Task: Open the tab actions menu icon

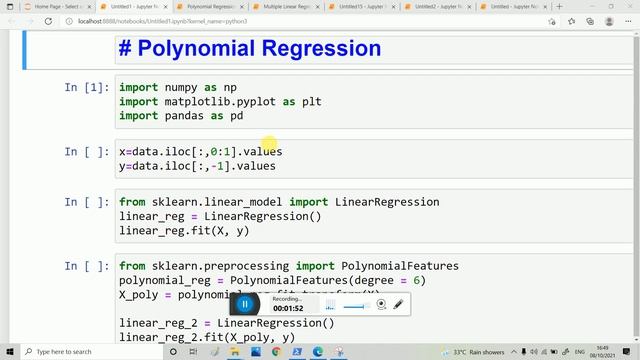Action: tap(10, 7)
